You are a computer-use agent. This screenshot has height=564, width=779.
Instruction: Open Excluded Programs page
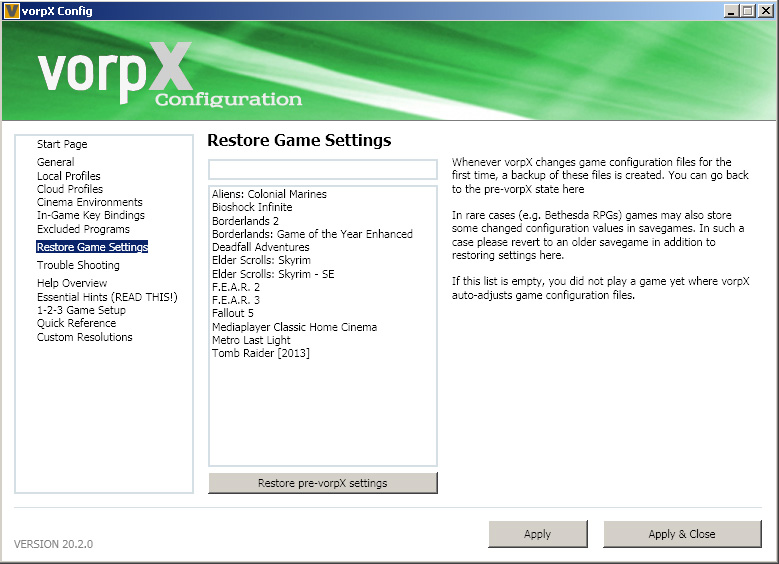coord(83,229)
